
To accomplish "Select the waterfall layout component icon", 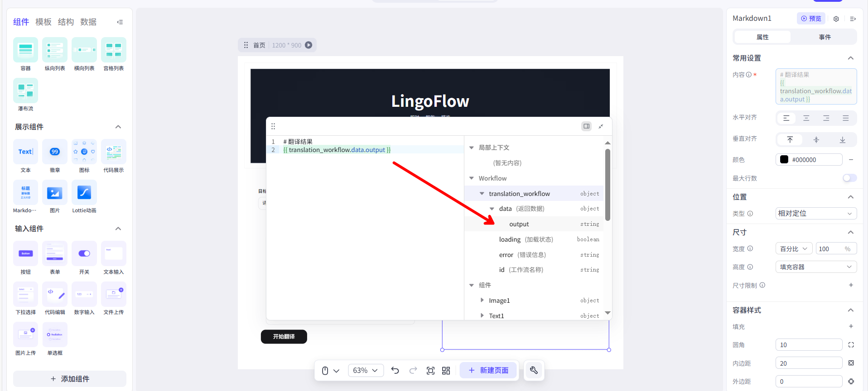I will [x=25, y=91].
